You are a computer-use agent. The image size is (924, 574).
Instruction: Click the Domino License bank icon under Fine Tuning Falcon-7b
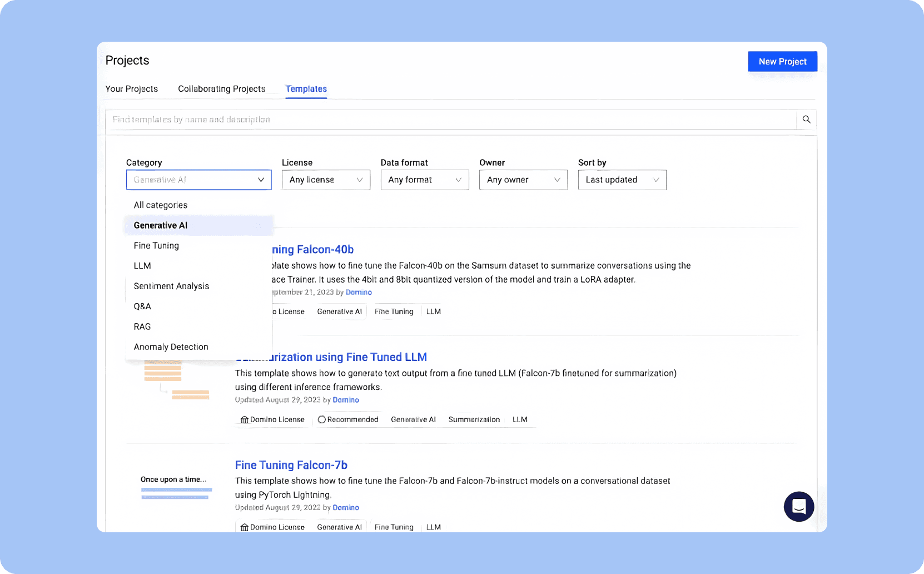click(x=244, y=527)
